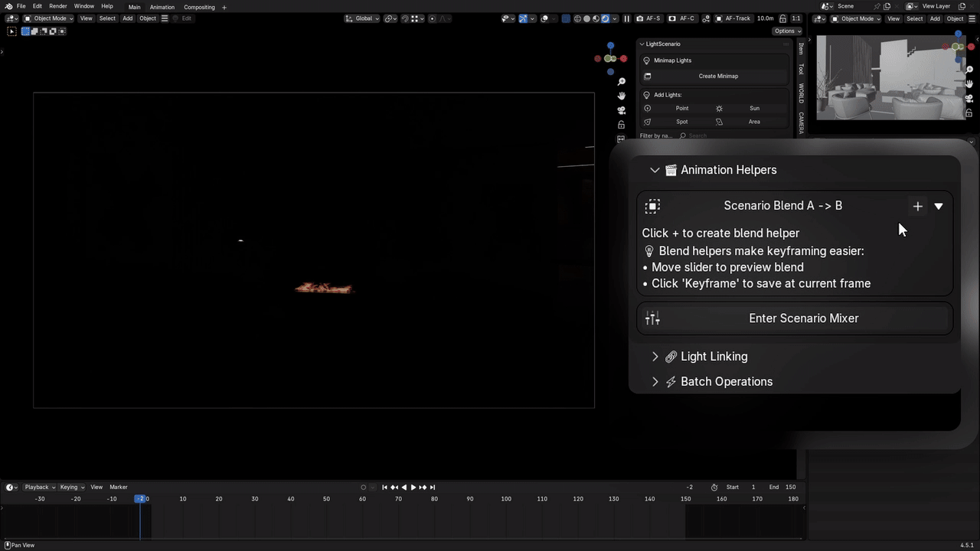Toggle camera view icon in main viewport
Image resolution: width=980 pixels, height=551 pixels.
[622, 110]
